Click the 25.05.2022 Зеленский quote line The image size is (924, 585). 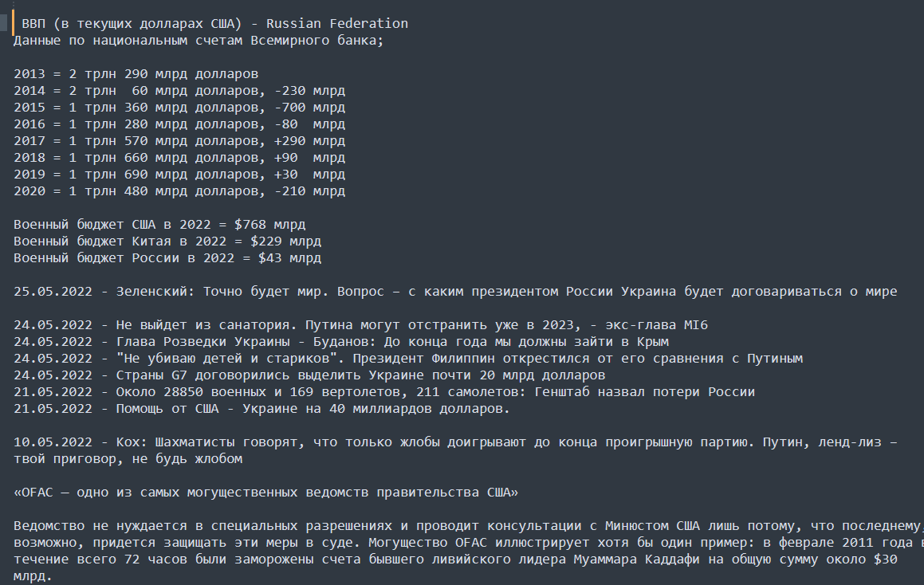(455, 292)
